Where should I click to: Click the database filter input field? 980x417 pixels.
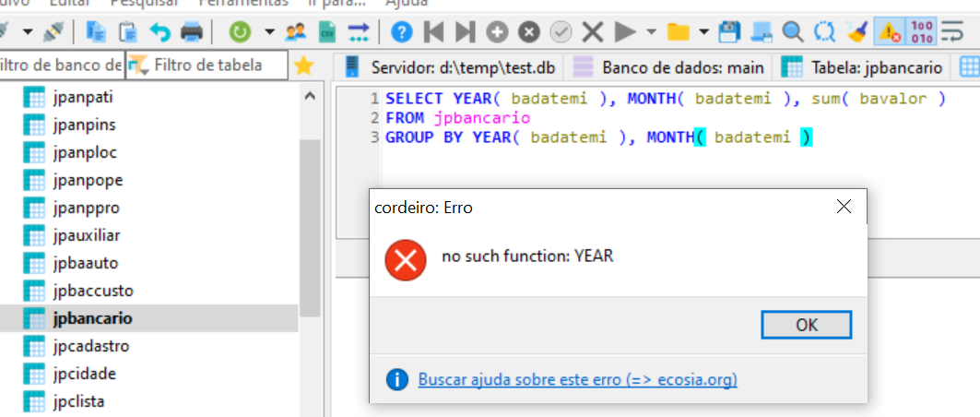click(62, 65)
